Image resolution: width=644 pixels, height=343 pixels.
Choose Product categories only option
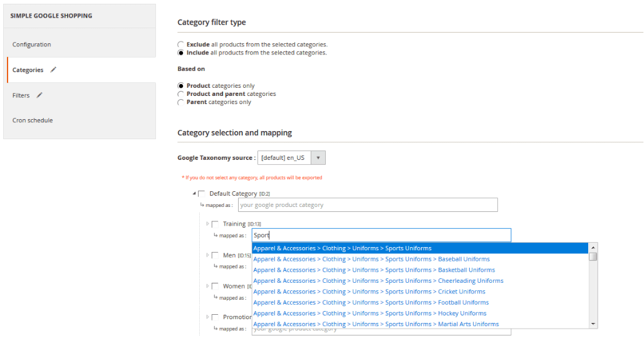pos(180,85)
